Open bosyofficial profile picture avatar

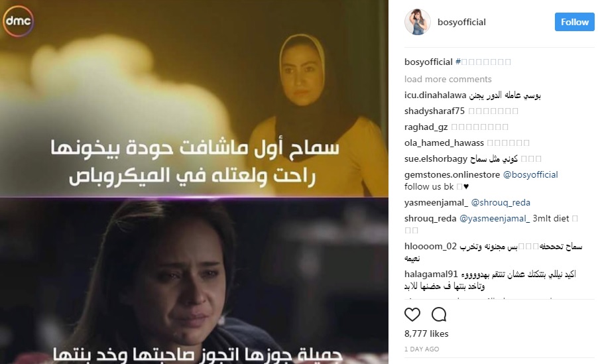(x=418, y=22)
